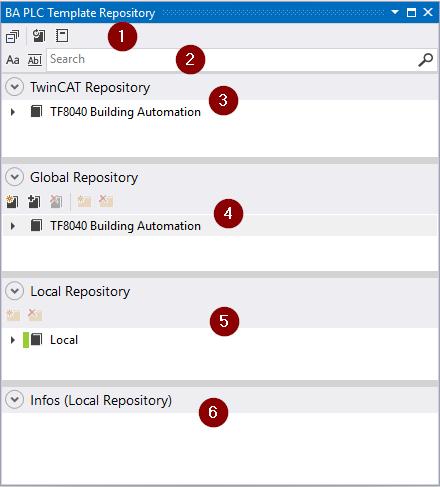Click the new folder icon under Global Repository
The image size is (440, 487).
84,201
